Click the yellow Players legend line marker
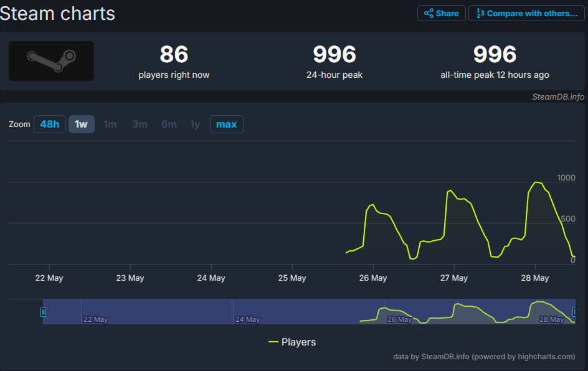Image resolution: width=588 pixels, height=371 pixels. point(273,342)
